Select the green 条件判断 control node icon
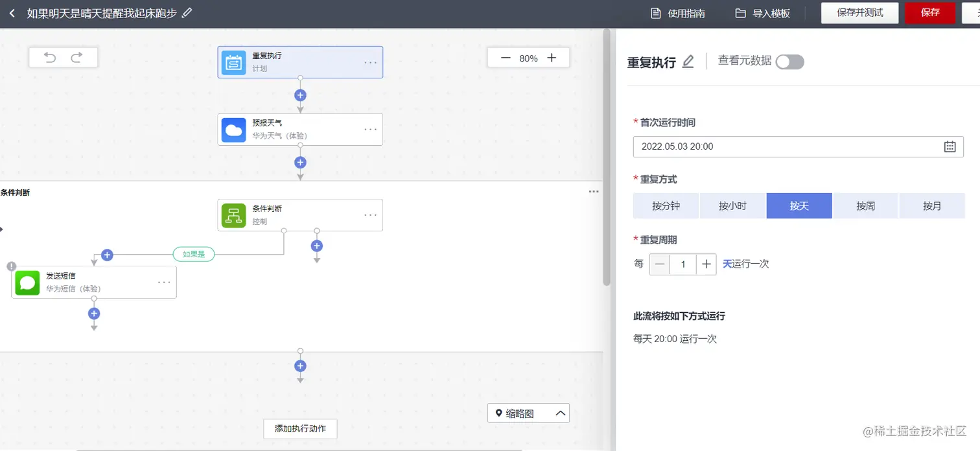Viewport: 980px width, 451px height. pos(234,215)
